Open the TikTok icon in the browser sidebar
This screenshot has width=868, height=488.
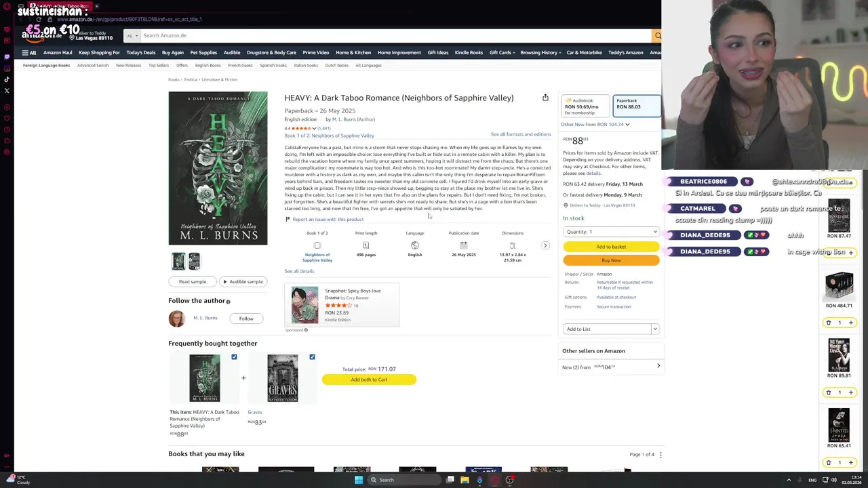pos(7,79)
